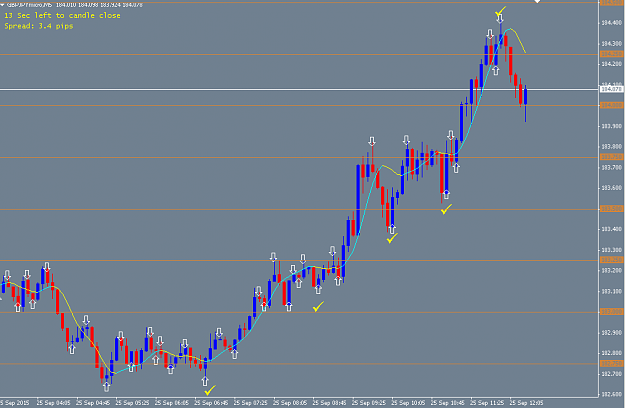Click the 182.800 price scale value
Image resolution: width=625 pixels, height=408 pixels.
611,353
